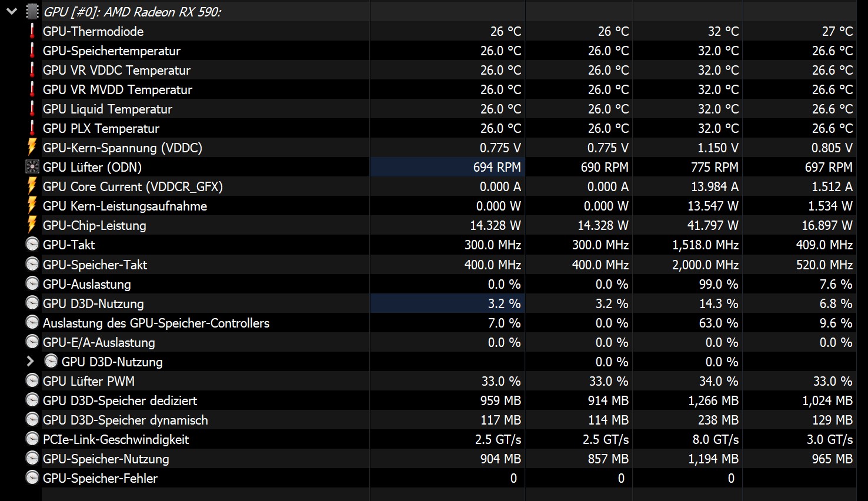Click lightning icon for GPU Kern-Leistungsaufnahme
This screenshot has width=868, height=501.
(x=32, y=205)
